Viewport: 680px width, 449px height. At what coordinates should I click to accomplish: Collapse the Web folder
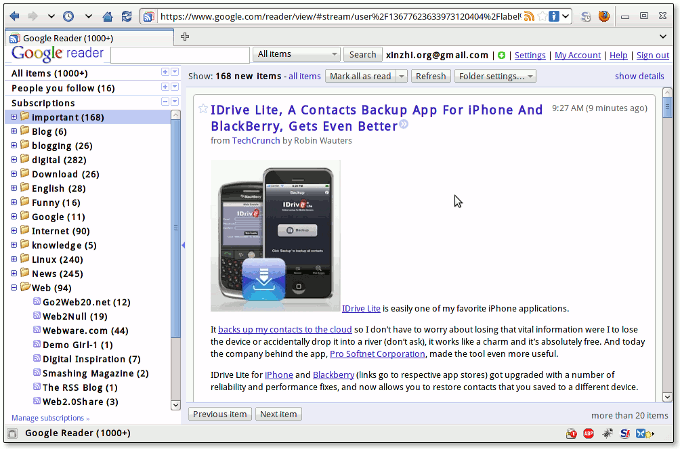click(14, 288)
